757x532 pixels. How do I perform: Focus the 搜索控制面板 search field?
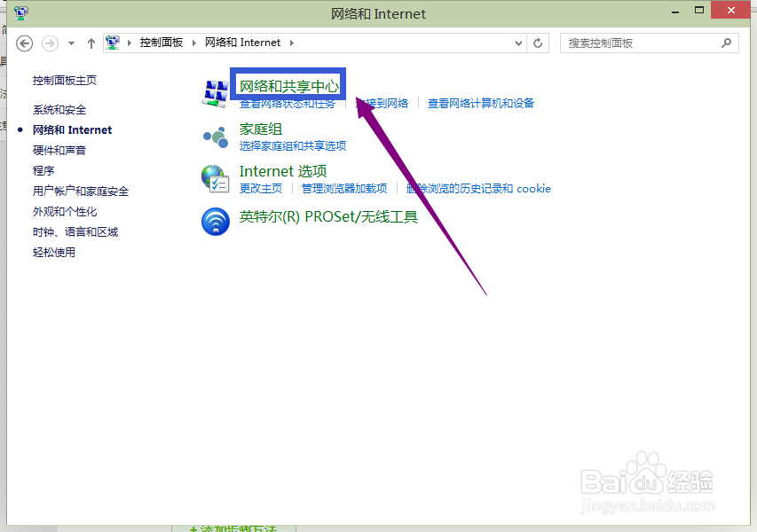point(649,43)
